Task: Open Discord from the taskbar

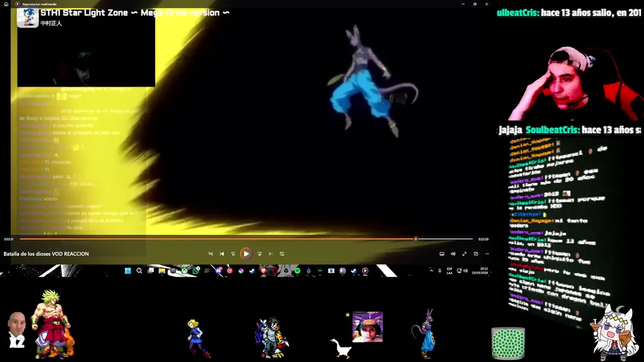Action: coord(218,271)
